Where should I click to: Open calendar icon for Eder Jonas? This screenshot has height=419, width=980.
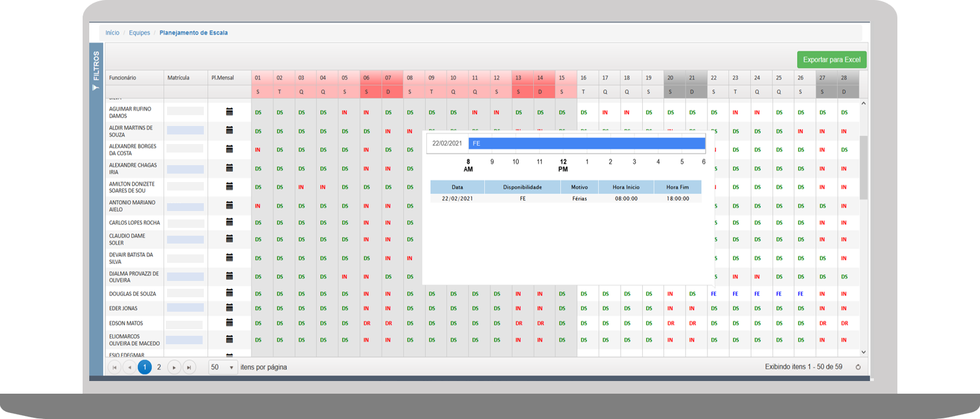point(229,308)
